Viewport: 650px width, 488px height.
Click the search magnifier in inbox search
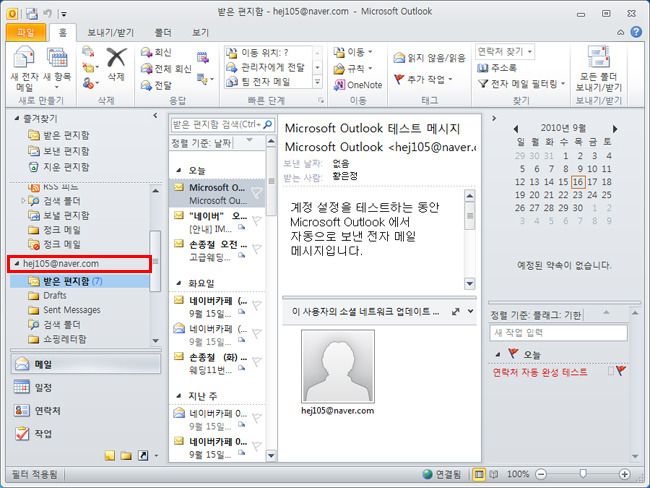coord(268,124)
